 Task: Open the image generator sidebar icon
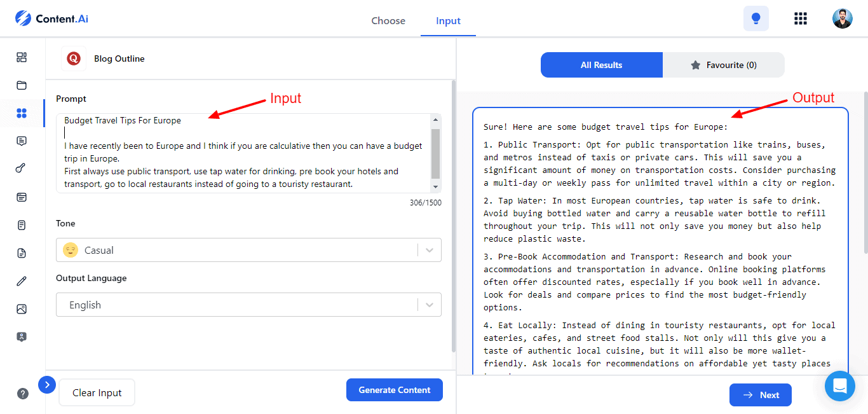coord(22,309)
